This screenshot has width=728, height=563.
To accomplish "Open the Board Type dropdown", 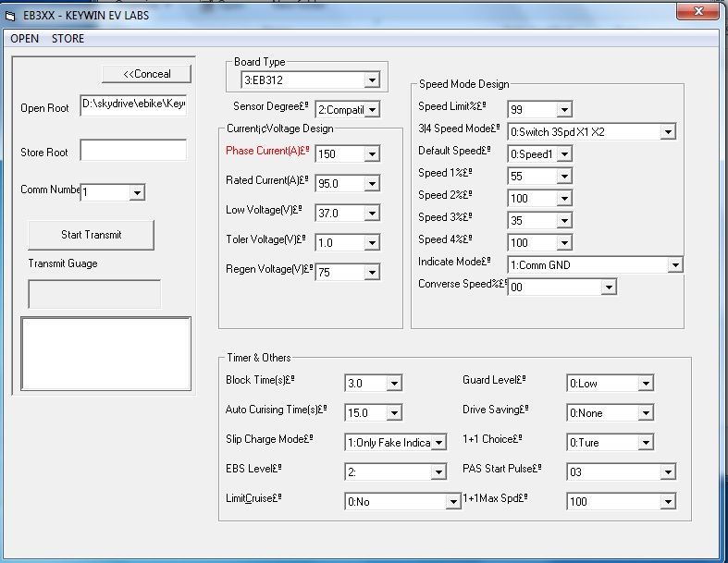I will (x=371, y=80).
